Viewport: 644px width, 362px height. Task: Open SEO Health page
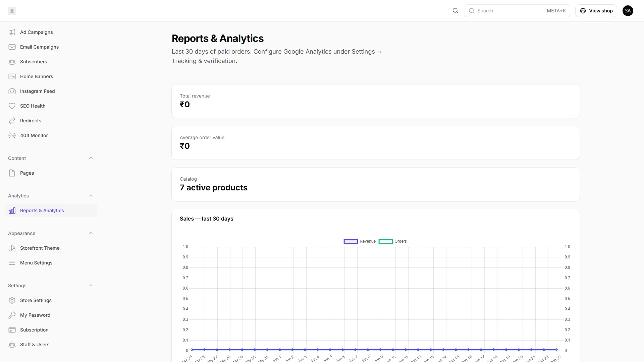[x=51, y=106]
